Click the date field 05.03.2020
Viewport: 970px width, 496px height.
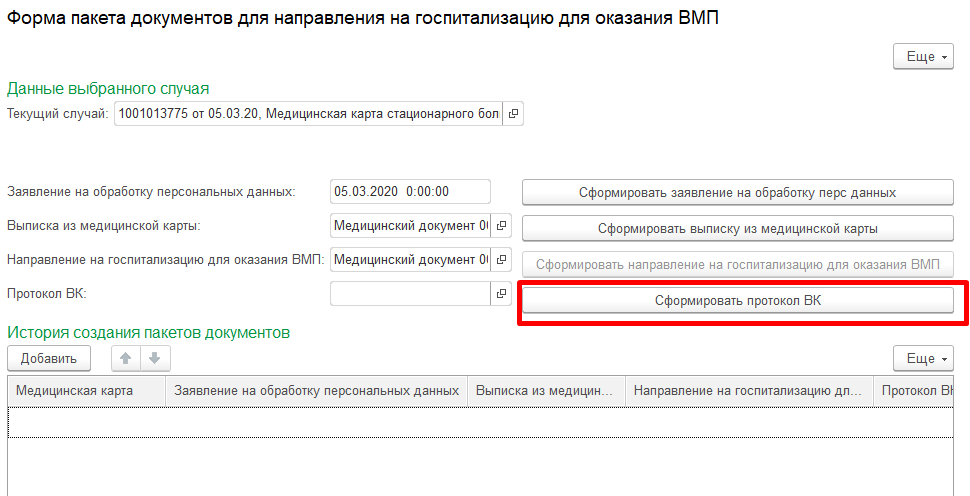(409, 192)
